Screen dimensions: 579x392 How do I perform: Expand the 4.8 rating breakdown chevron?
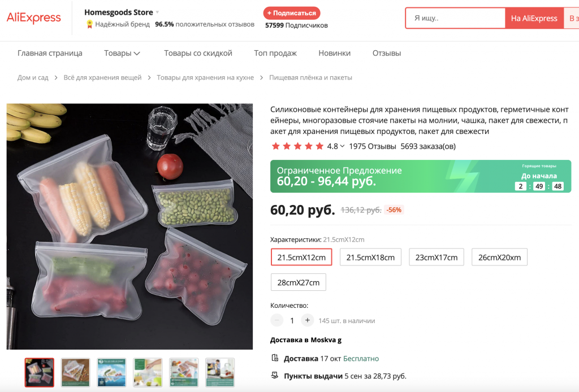click(342, 146)
